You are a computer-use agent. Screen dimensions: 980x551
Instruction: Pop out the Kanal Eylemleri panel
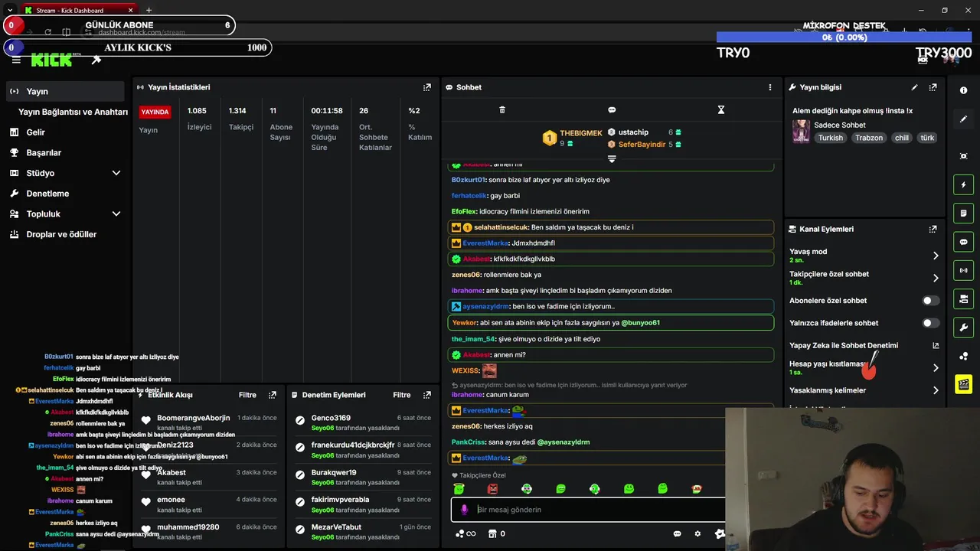point(933,229)
